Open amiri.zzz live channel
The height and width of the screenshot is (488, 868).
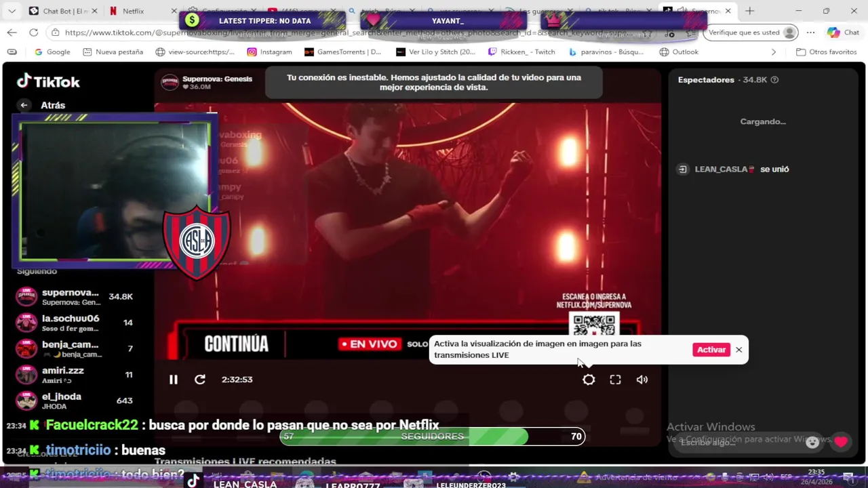[x=75, y=375]
